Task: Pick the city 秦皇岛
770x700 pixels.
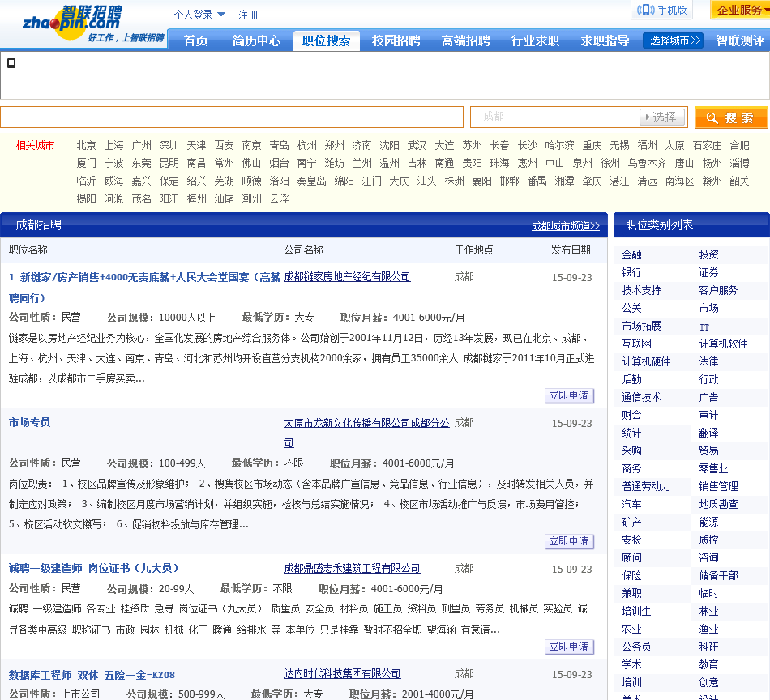Action: pos(311,181)
